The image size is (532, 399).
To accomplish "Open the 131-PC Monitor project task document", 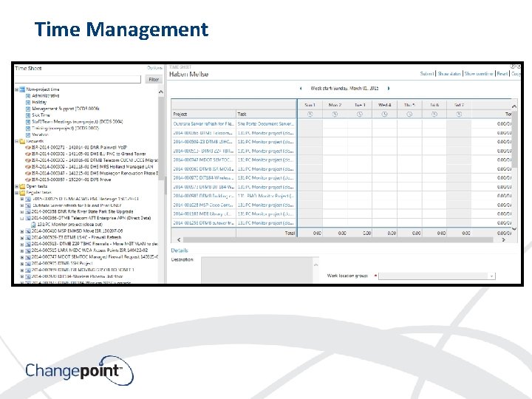I will (69, 225).
